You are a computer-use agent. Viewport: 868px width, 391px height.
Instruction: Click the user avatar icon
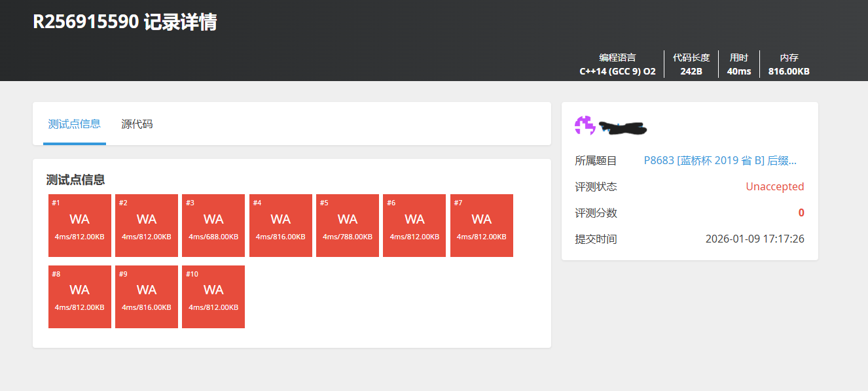click(x=585, y=126)
